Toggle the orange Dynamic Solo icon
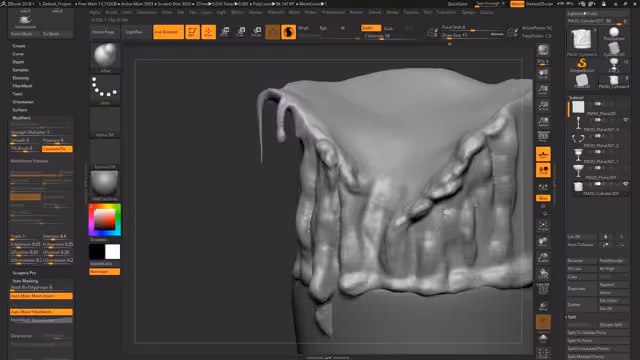Viewport: 640px width, 360px height. [x=543, y=322]
